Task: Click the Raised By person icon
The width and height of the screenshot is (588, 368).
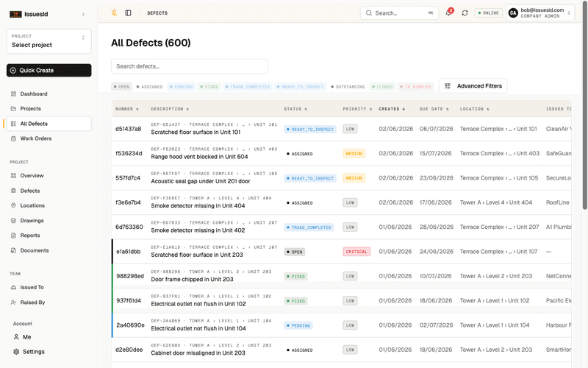Action: [13, 302]
